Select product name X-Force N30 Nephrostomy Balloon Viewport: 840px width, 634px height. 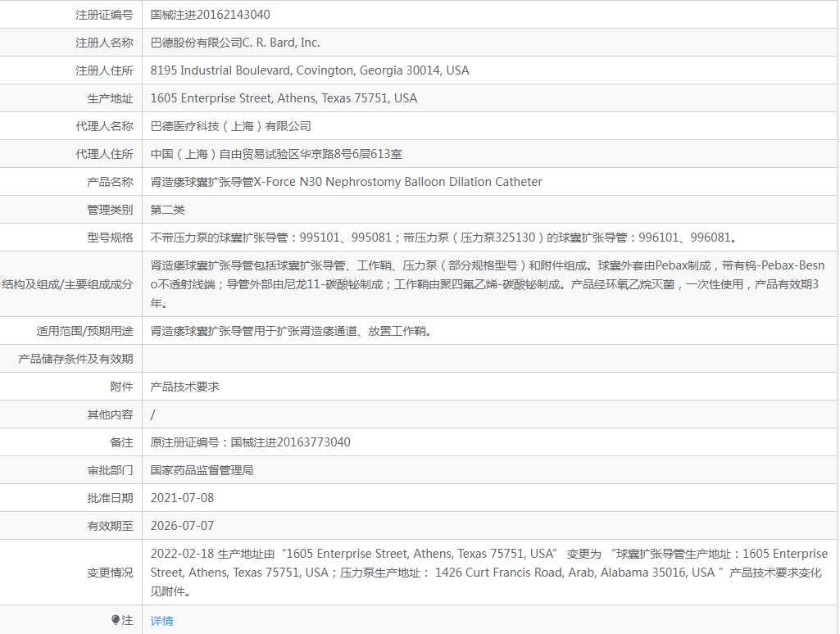pos(346,182)
